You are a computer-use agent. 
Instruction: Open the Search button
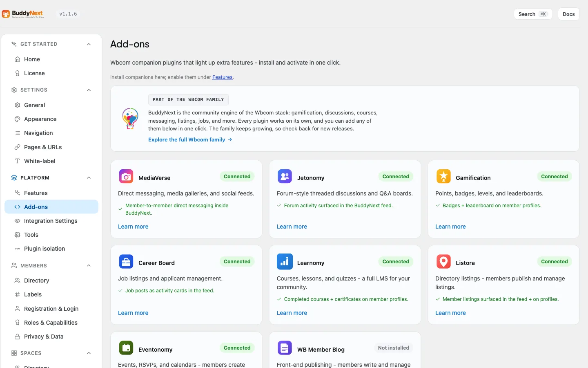(x=533, y=14)
